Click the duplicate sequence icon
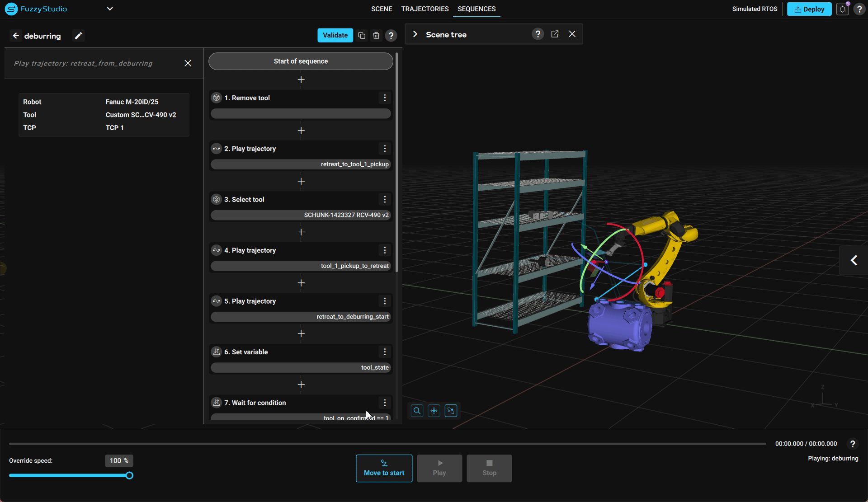This screenshot has width=868, height=502. [362, 35]
